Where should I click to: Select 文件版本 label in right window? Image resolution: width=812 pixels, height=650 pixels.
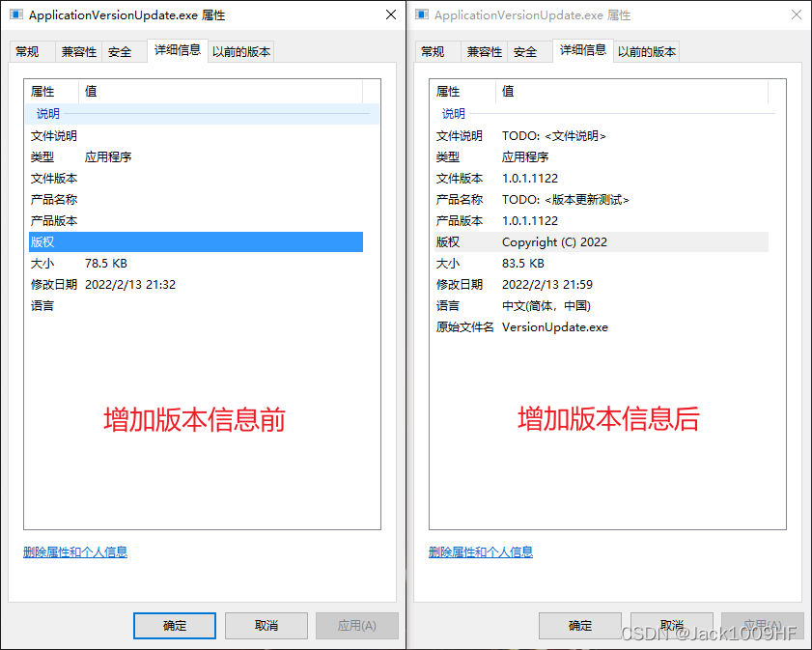pyautogui.click(x=460, y=178)
